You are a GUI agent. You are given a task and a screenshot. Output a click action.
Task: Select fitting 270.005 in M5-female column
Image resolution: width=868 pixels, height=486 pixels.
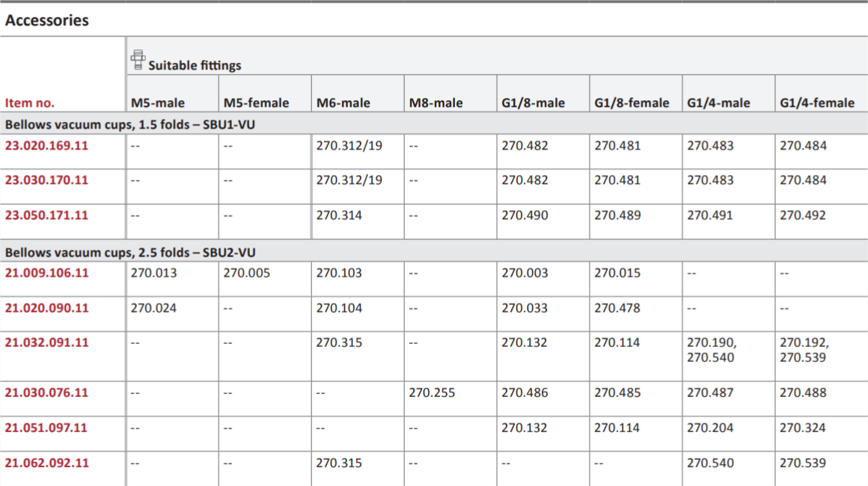247,273
